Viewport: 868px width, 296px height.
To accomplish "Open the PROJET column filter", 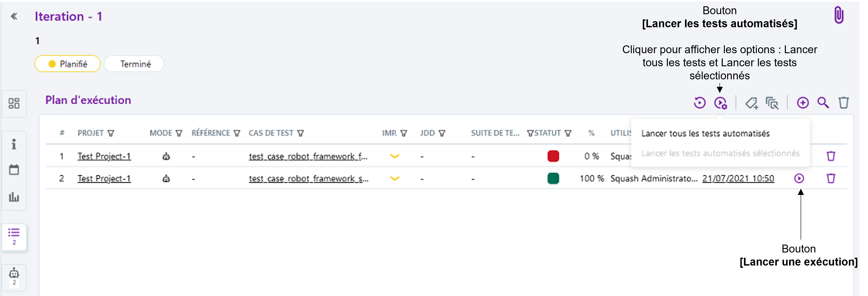I will point(111,133).
